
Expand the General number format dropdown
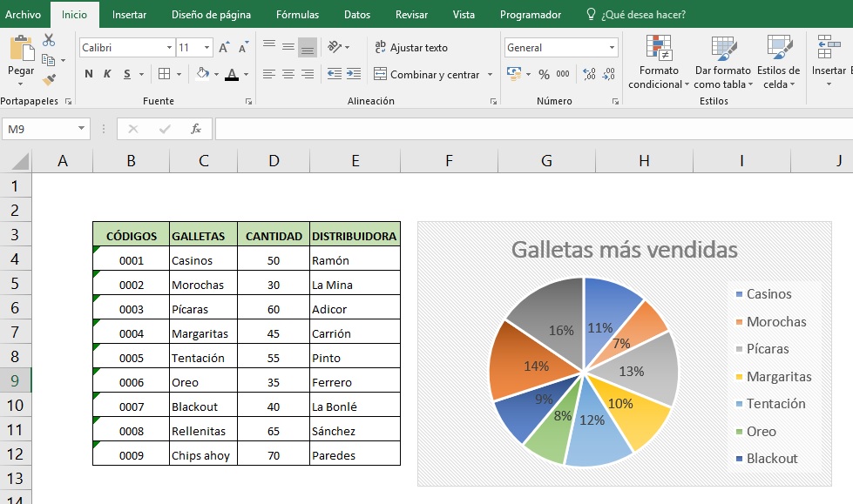[612, 48]
